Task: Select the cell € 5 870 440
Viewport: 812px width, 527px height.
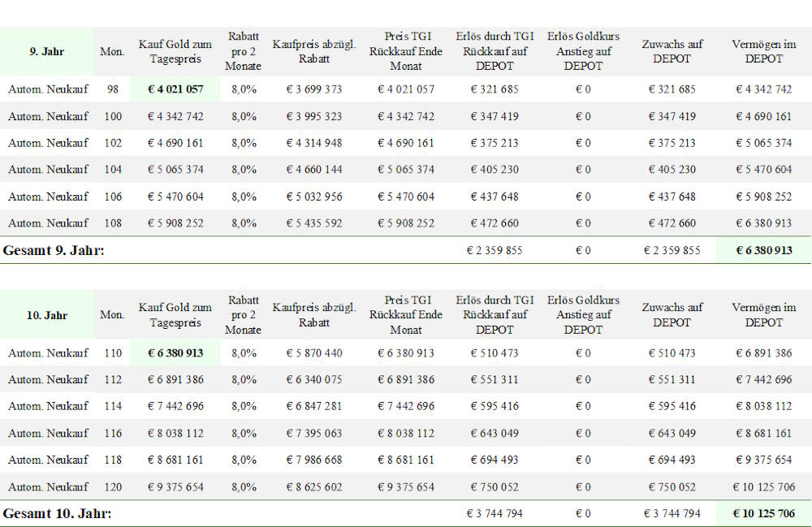Action: [x=313, y=353]
